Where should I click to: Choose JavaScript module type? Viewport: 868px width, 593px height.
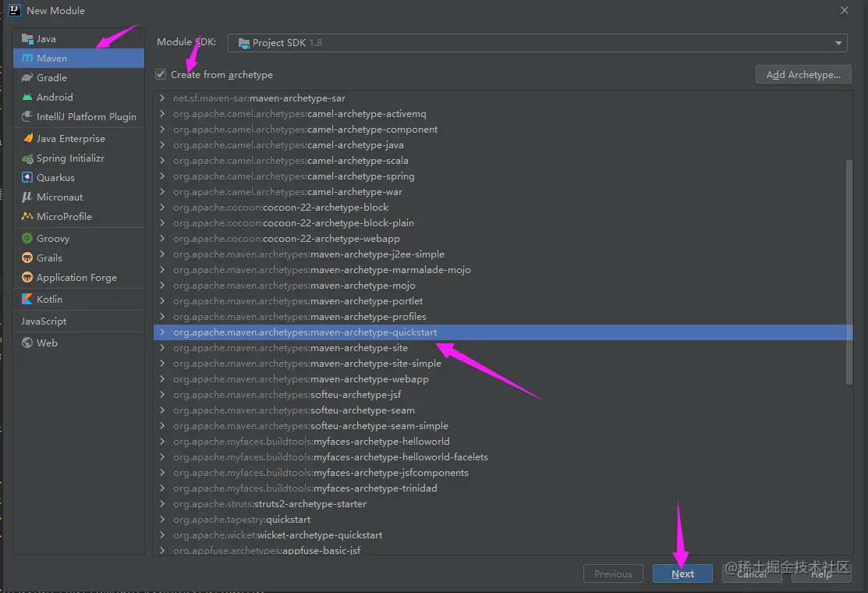pyautogui.click(x=79, y=321)
